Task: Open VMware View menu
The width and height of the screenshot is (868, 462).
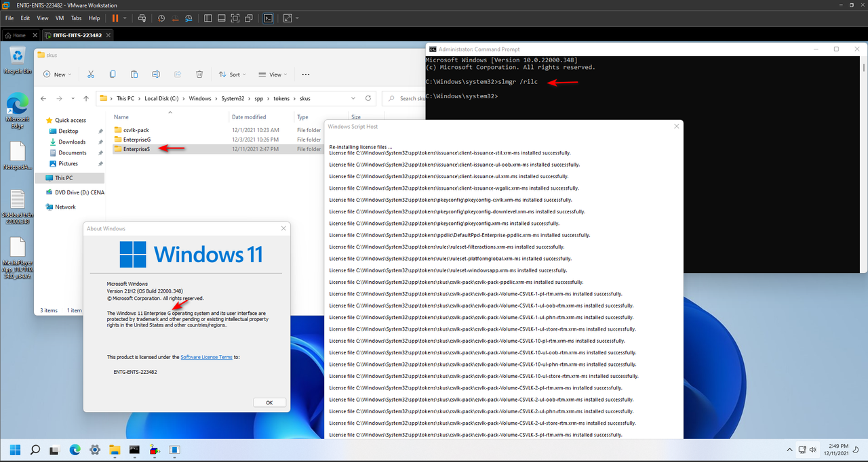Action: (43, 18)
